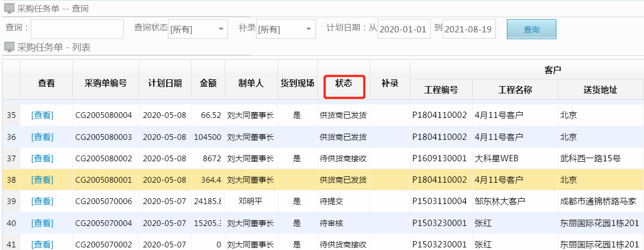Open 查看 link for row 35
Image resolution: width=644 pixels, height=250 pixels.
(x=42, y=115)
